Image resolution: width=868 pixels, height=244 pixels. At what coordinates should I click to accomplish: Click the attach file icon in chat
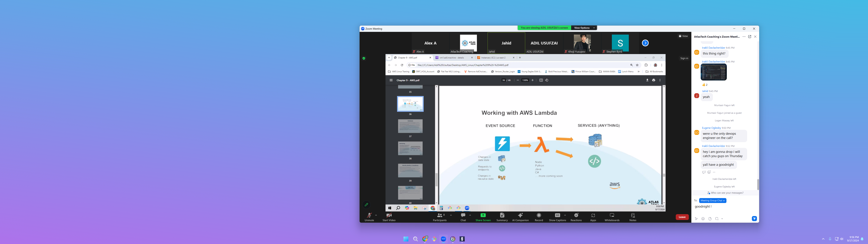pyautogui.click(x=710, y=219)
